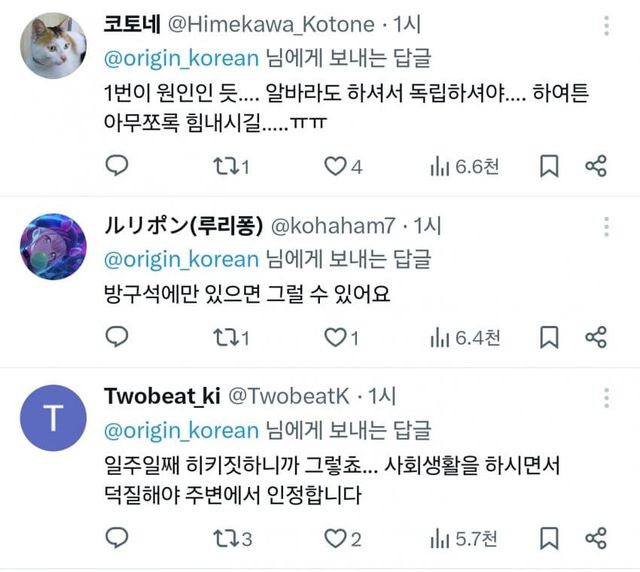This screenshot has width=640, height=572.
Task: Like 코토네's tweet with heart
Action: click(x=337, y=167)
